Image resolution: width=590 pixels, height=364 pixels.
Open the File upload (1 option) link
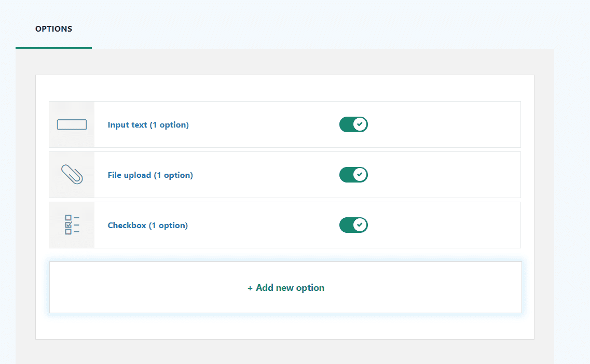150,175
